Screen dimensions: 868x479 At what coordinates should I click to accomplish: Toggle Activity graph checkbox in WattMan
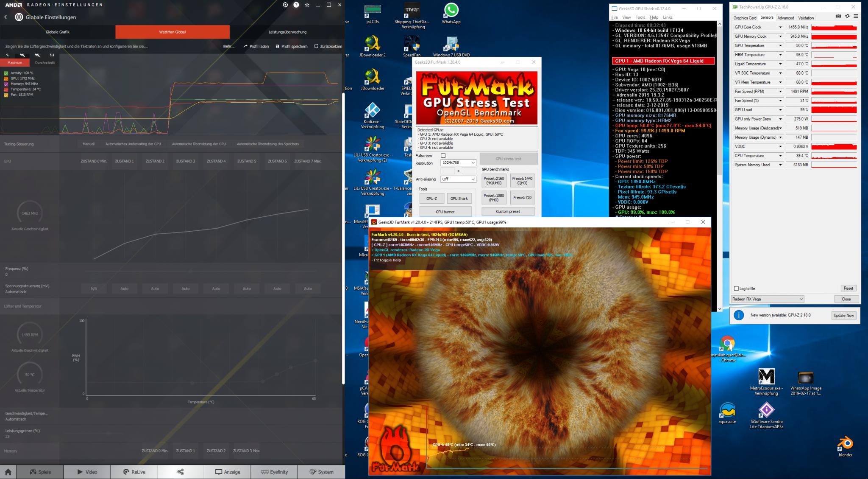pyautogui.click(x=6, y=73)
